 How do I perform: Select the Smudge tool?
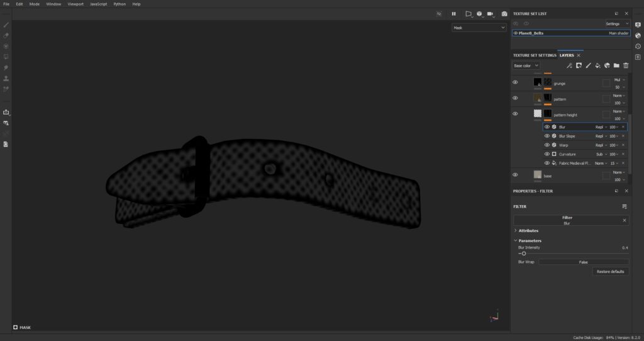click(x=6, y=67)
